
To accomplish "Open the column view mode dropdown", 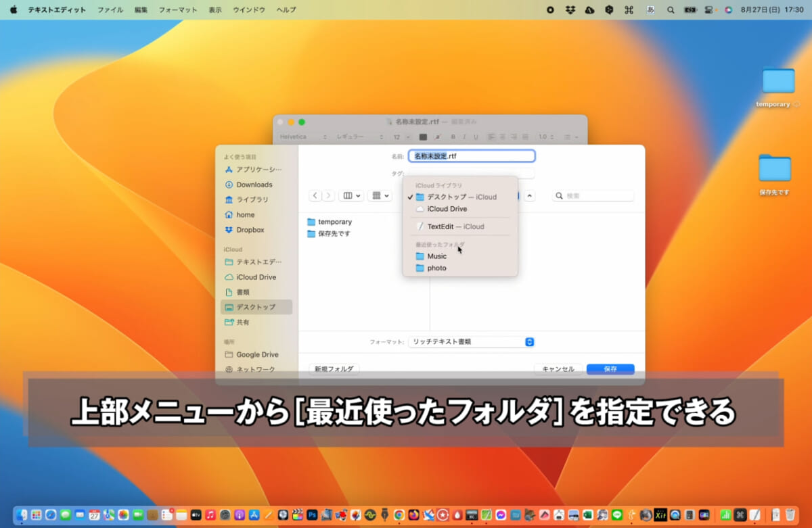I will pos(351,195).
